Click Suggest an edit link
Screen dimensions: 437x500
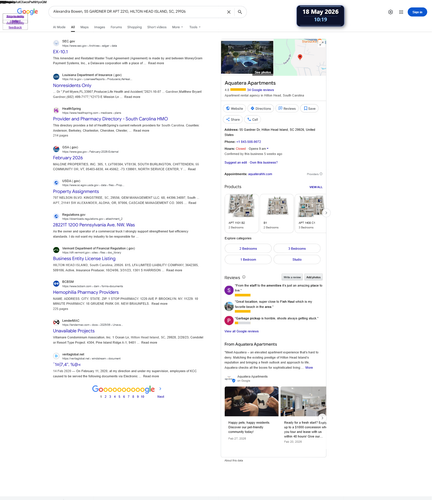[x=236, y=163]
